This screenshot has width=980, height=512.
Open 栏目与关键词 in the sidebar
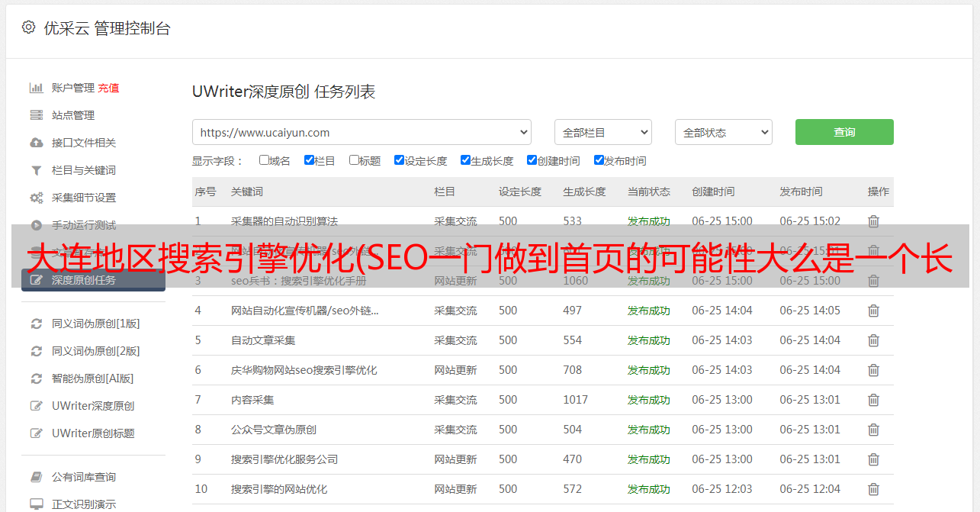pos(84,170)
